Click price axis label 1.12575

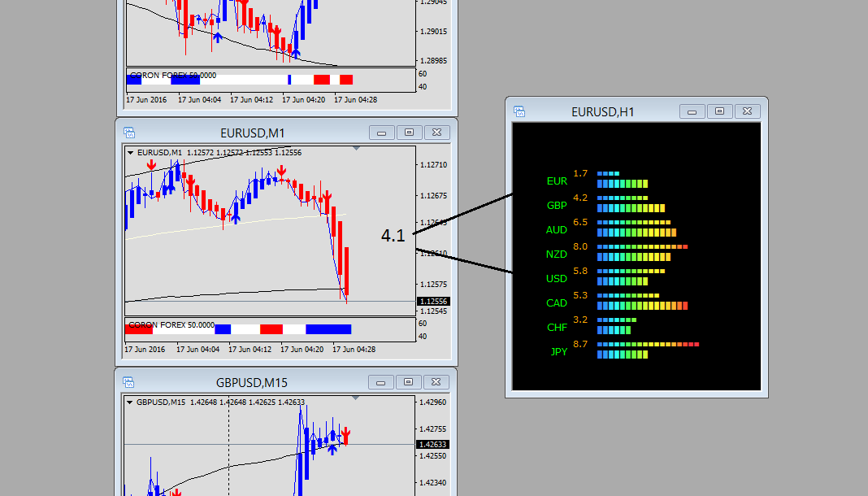[433, 285]
